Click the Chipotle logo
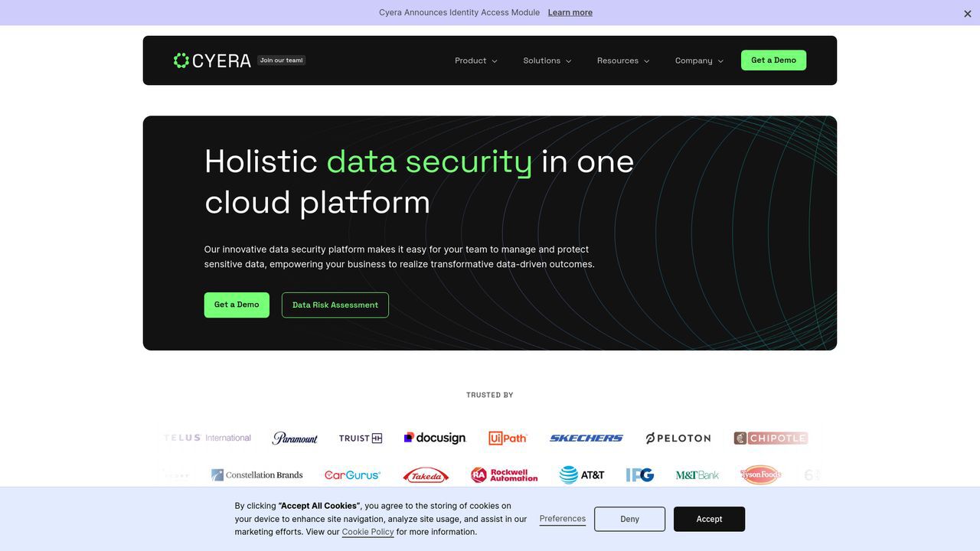The width and height of the screenshot is (980, 551). click(771, 438)
